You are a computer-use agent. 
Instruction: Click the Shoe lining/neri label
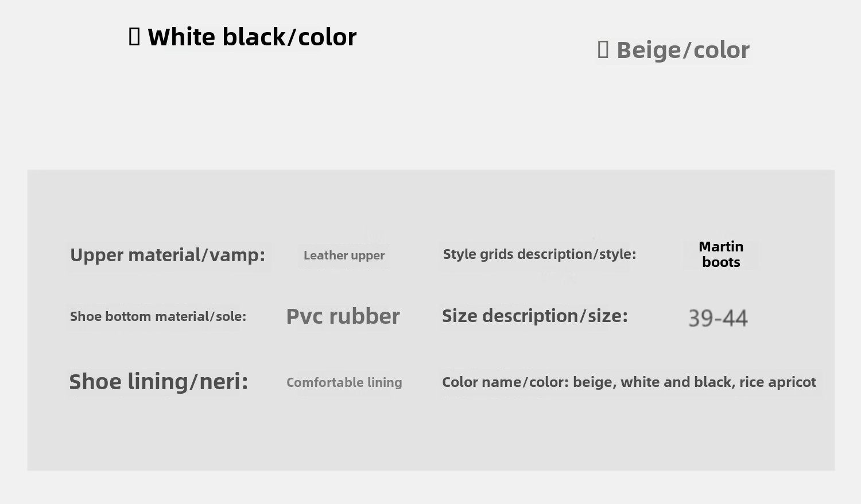point(158,382)
